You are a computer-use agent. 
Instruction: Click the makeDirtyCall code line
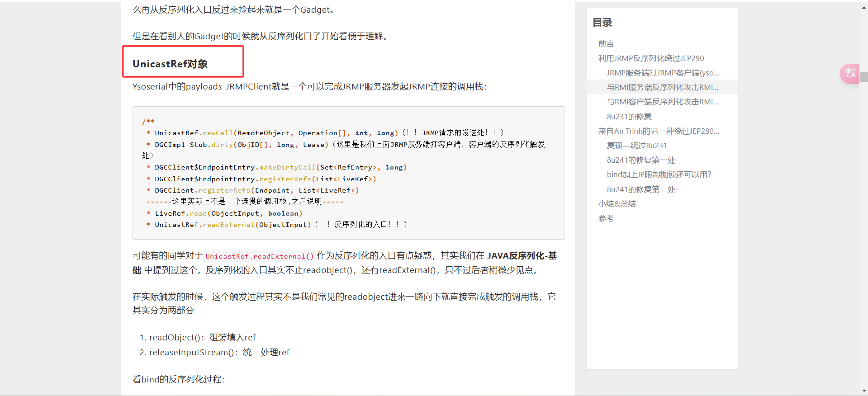[276, 167]
